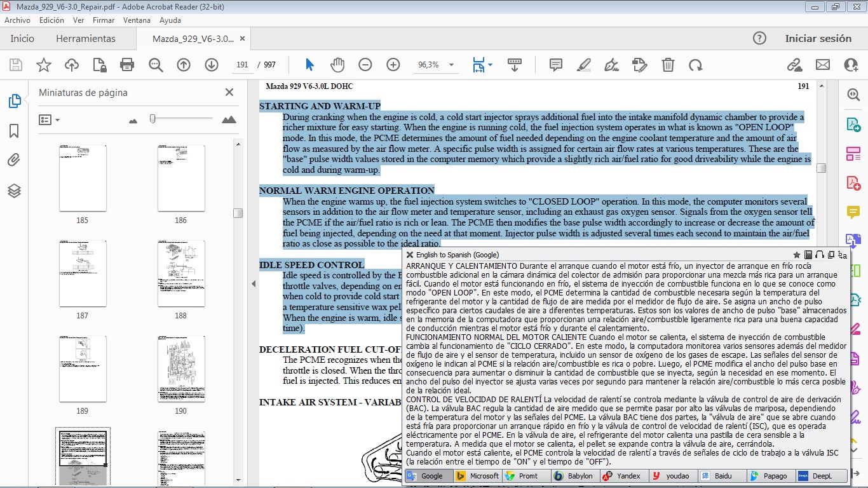Open the Ventana menu
This screenshot has height=488, width=868.
pyautogui.click(x=137, y=20)
